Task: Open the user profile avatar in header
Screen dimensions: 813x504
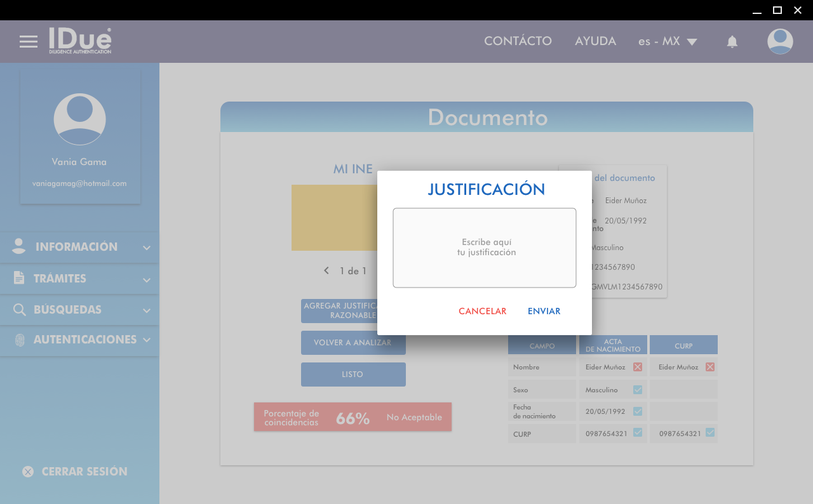Action: pyautogui.click(x=780, y=42)
